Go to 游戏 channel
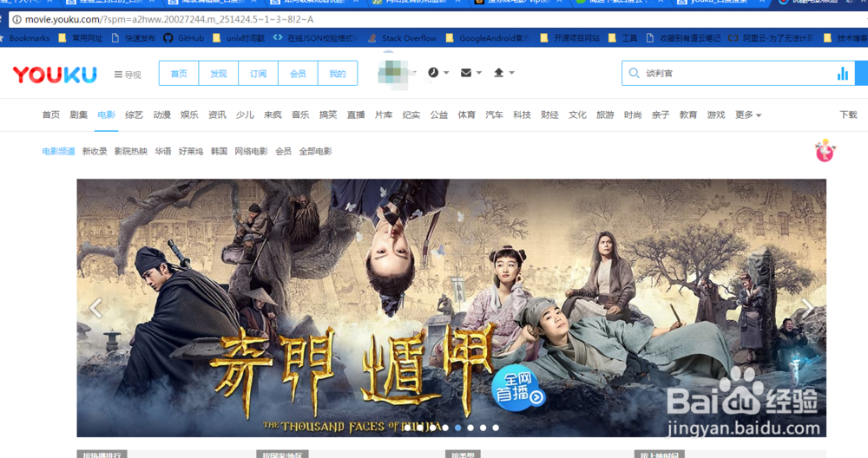This screenshot has height=458, width=868. [x=716, y=115]
